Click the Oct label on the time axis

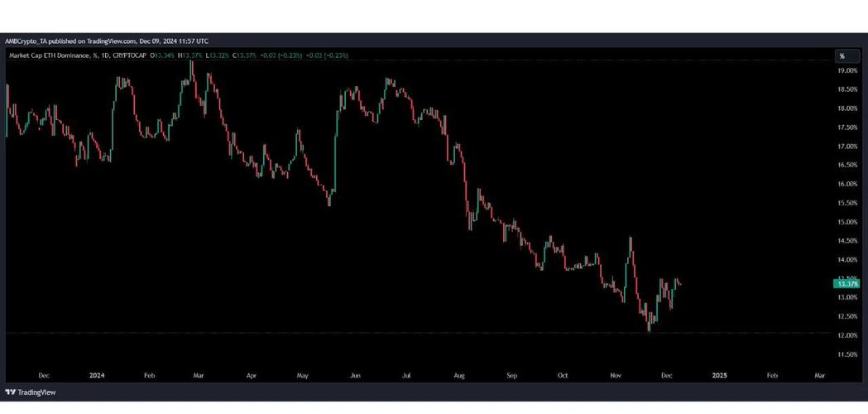(x=563, y=375)
